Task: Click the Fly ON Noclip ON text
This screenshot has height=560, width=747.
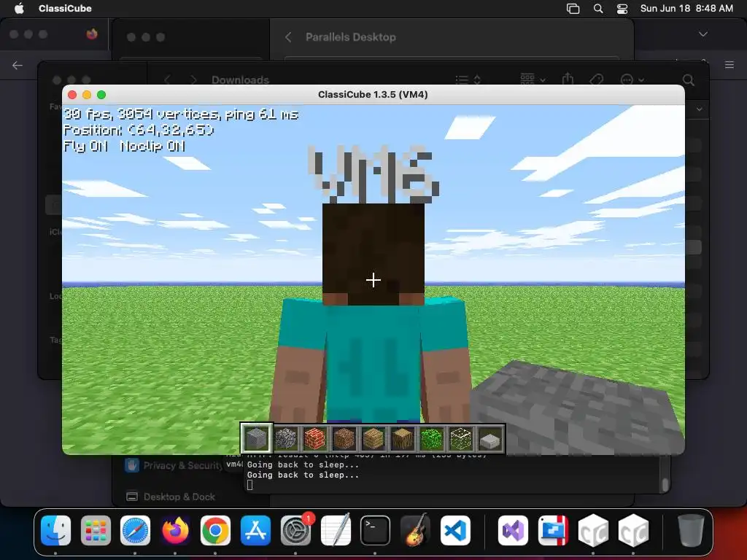Action: pyautogui.click(x=124, y=146)
